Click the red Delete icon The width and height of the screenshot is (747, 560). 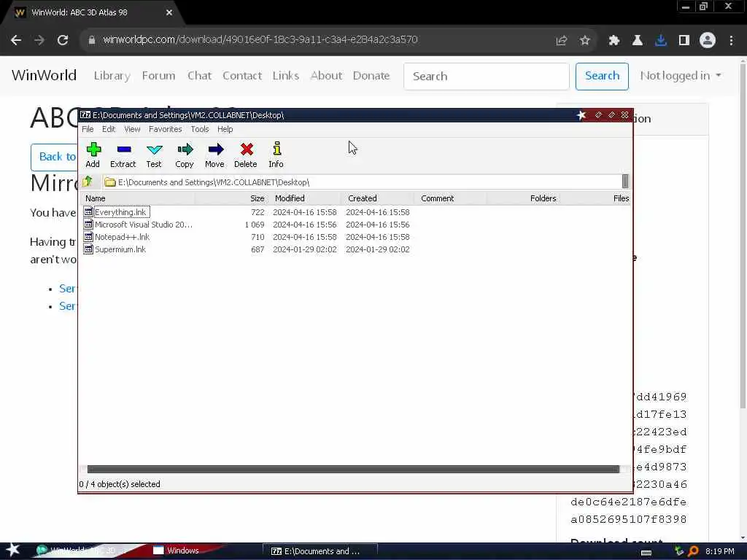pos(246,155)
